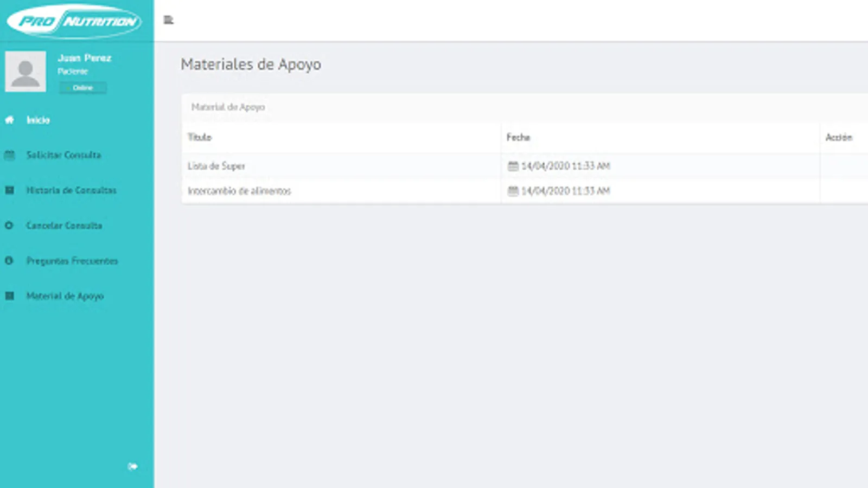Select Historia de Consultas menu item
Viewport: 868px width, 488px height.
point(71,190)
